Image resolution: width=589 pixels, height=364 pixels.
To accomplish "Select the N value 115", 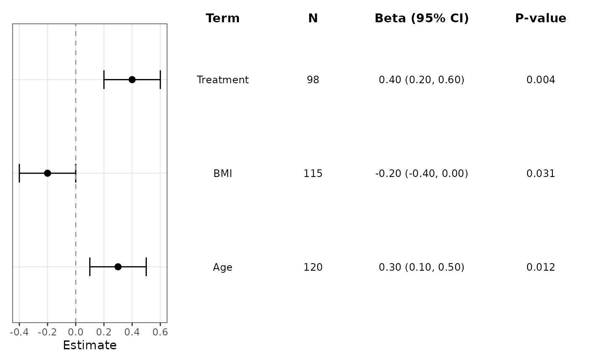I will pyautogui.click(x=313, y=174).
